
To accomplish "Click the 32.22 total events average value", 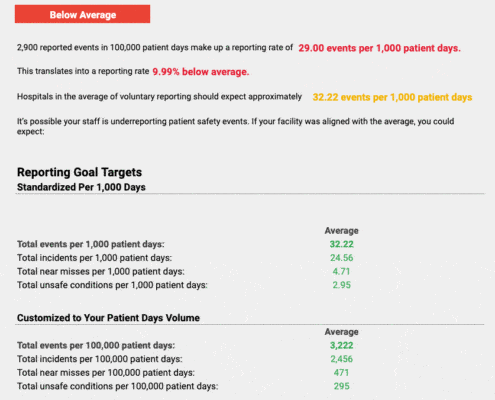I will click(342, 244).
